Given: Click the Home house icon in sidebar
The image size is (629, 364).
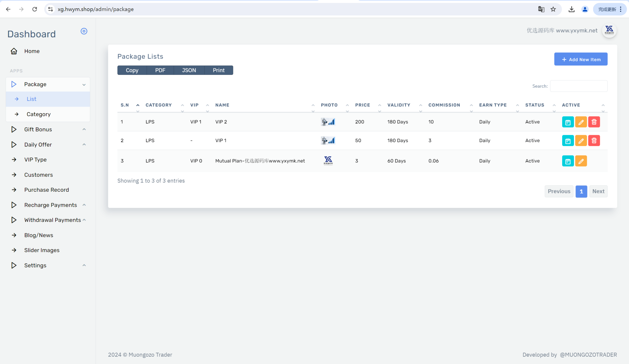Looking at the screenshot, I should pyautogui.click(x=14, y=51).
